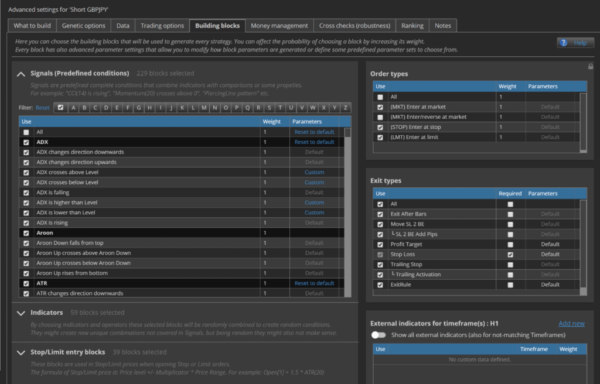Uncheck (MKT) Enter at market
The width and height of the screenshot is (600, 384).
pyautogui.click(x=380, y=107)
